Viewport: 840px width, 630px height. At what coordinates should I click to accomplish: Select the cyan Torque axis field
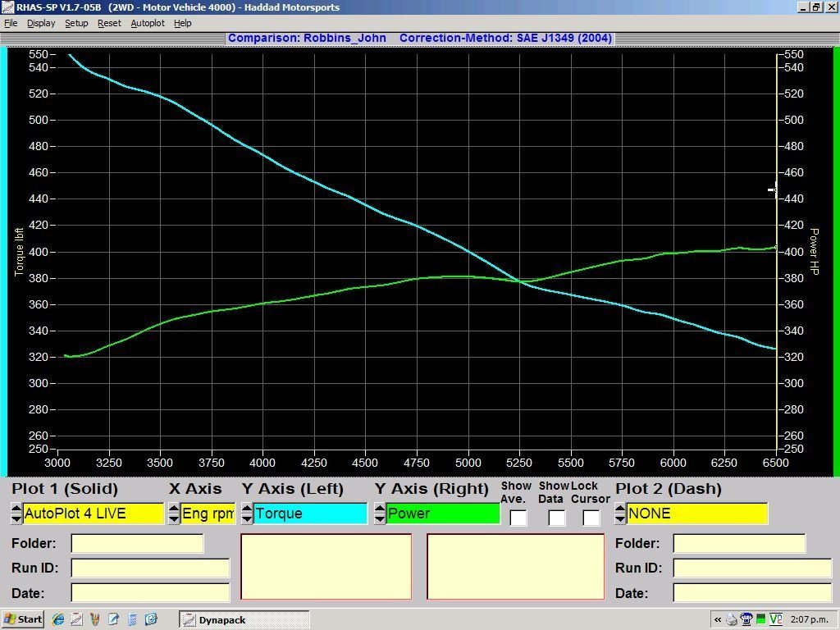tap(310, 514)
